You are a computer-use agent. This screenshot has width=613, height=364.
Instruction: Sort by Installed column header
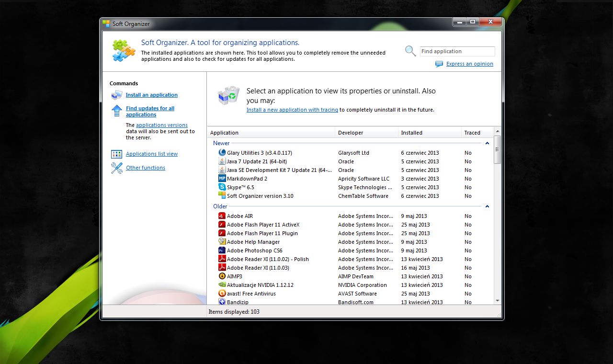(430, 133)
